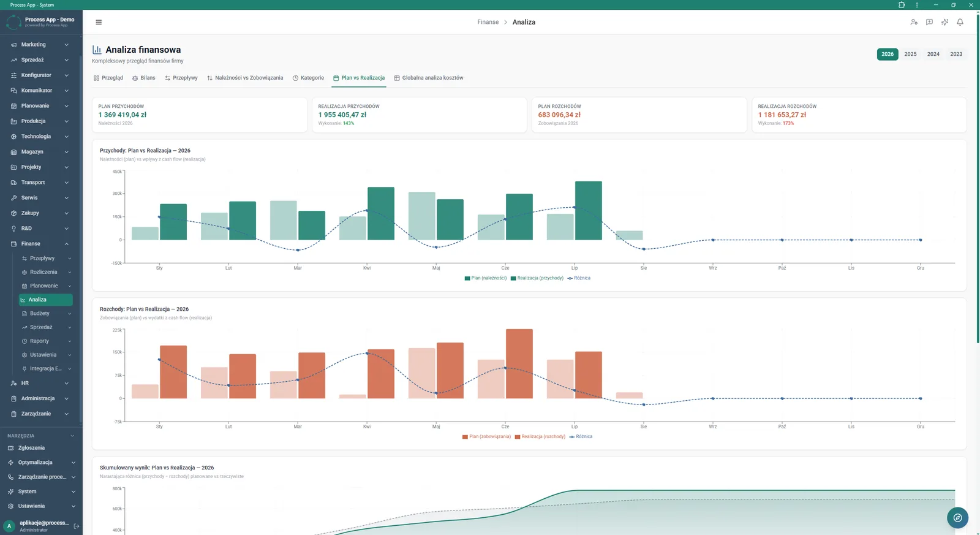Click the Produkcja factory icon

tap(13, 121)
